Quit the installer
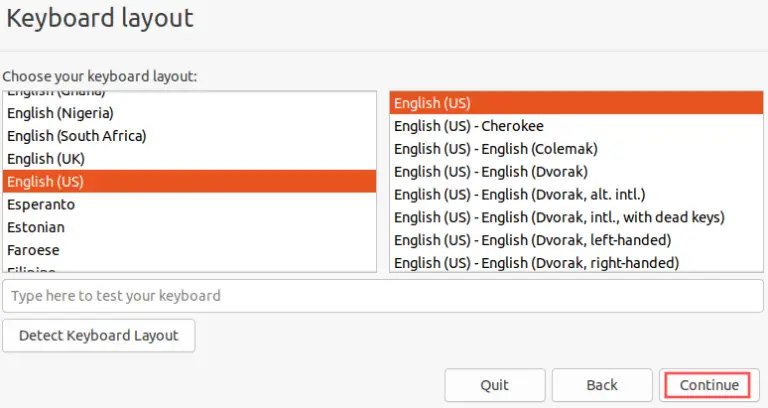 click(495, 385)
